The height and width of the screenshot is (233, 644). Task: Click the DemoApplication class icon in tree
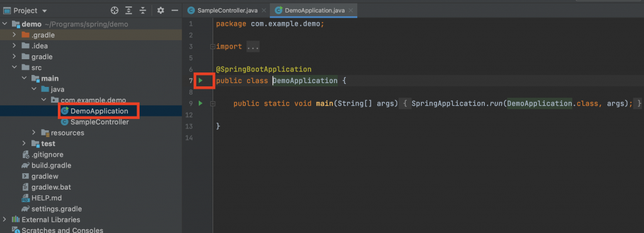[x=65, y=111]
